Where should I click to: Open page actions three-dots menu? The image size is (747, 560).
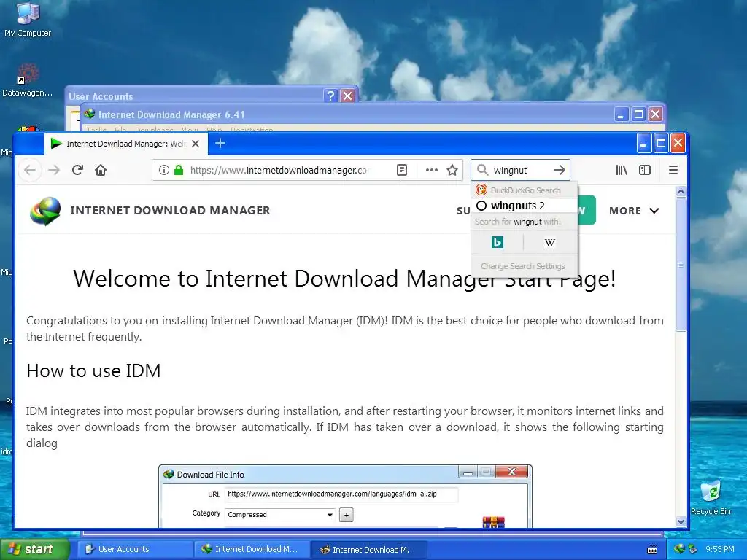pos(432,170)
